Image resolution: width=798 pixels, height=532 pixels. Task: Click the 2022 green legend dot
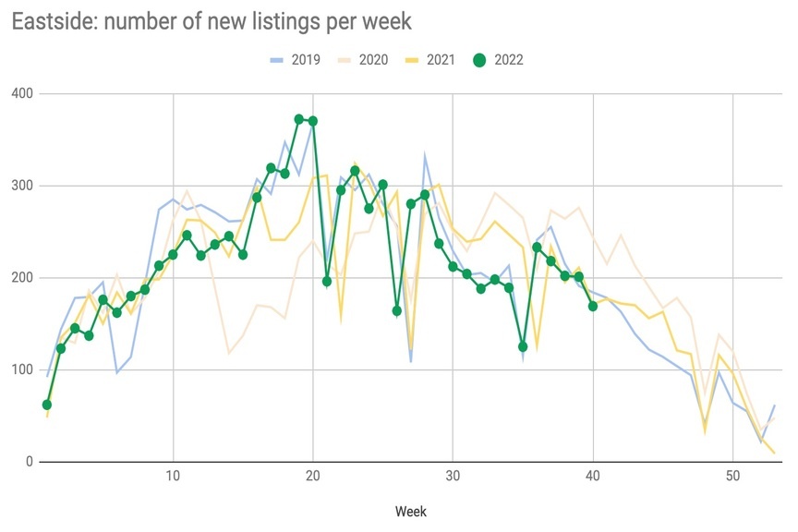(x=479, y=60)
